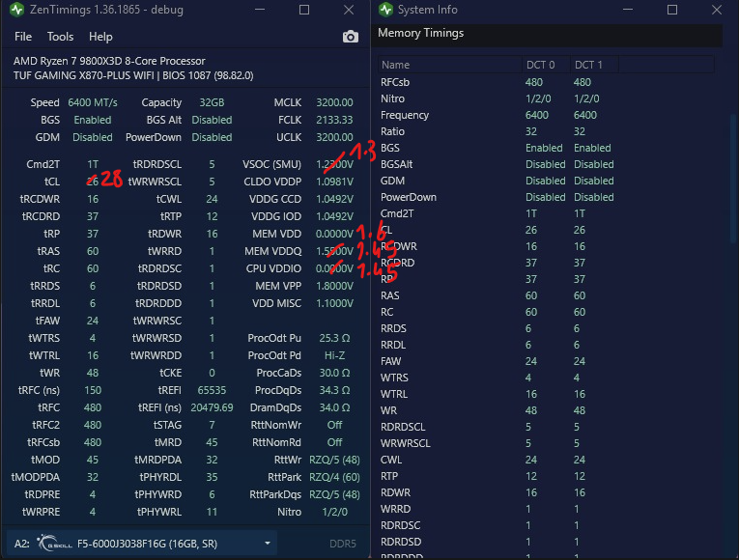Click the tRCDWR label
This screenshot has width=739, height=560.
(40, 199)
